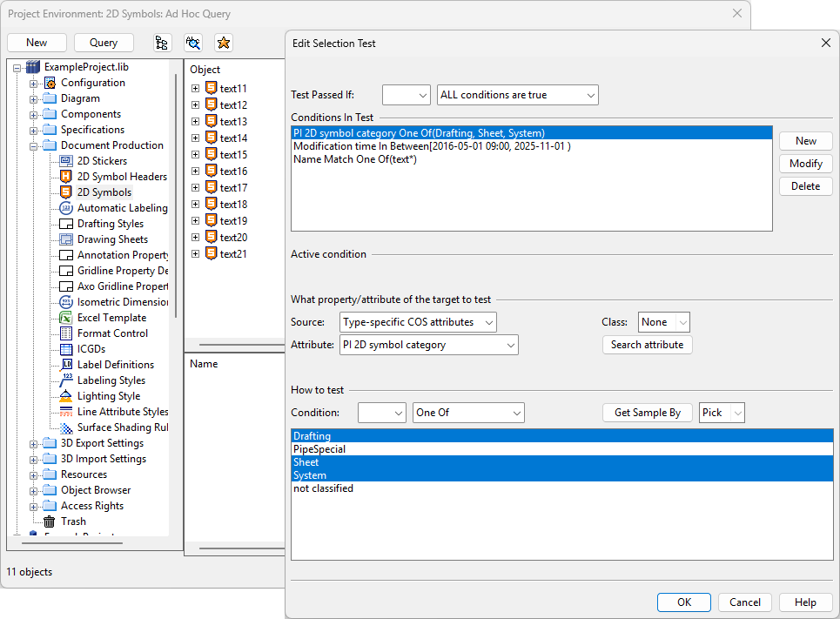Select the 2D Symbol Headers icon
Image resolution: width=840 pixels, height=619 pixels.
[x=66, y=177]
